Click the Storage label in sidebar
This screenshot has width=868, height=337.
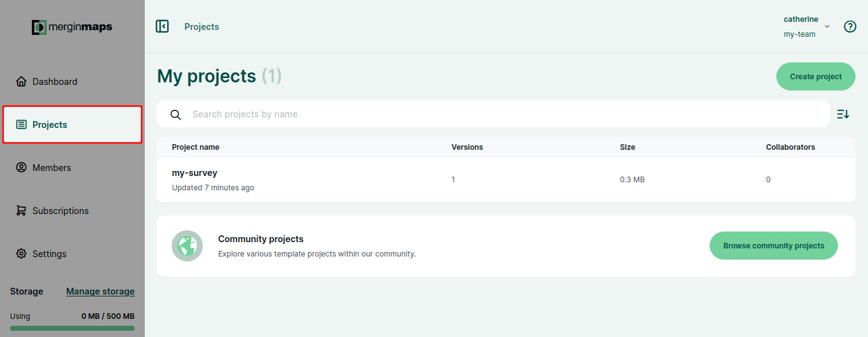[x=27, y=291]
